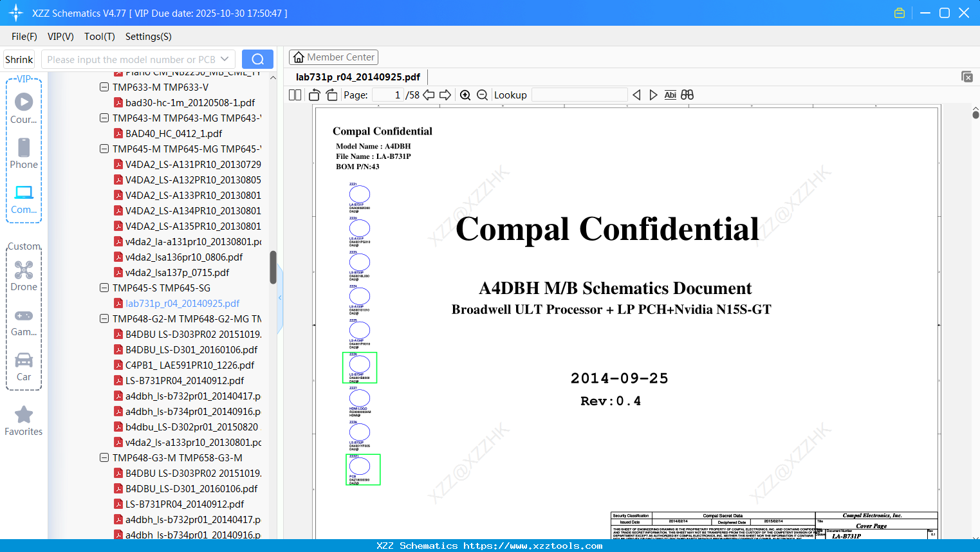Toggle the two-page view icon
980x552 pixels.
tap(295, 95)
